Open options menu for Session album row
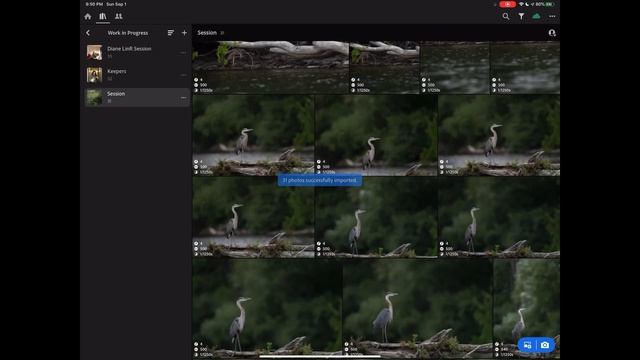Image resolution: width=640 pixels, height=360 pixels. click(183, 98)
